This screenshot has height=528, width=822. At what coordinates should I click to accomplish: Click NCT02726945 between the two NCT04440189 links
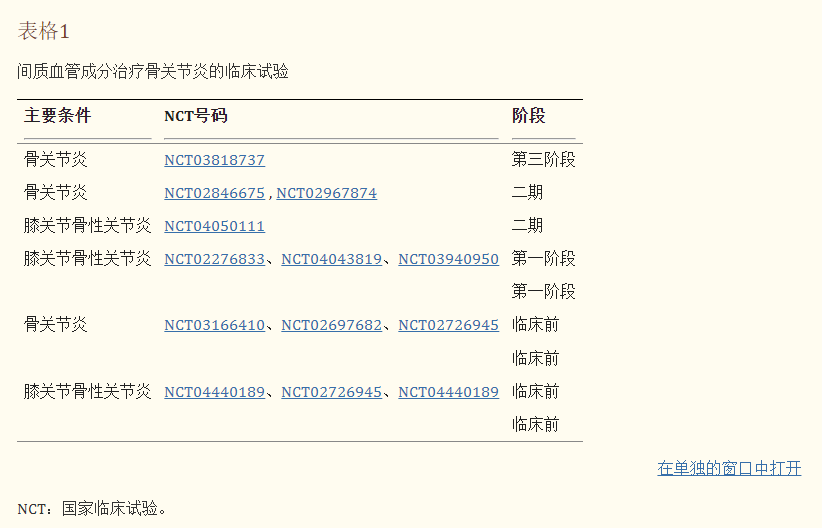point(331,392)
